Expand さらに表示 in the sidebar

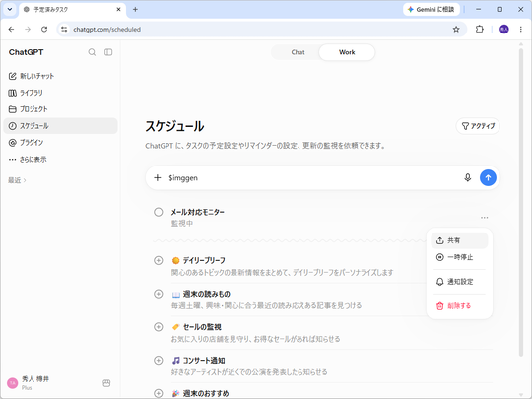click(x=28, y=160)
